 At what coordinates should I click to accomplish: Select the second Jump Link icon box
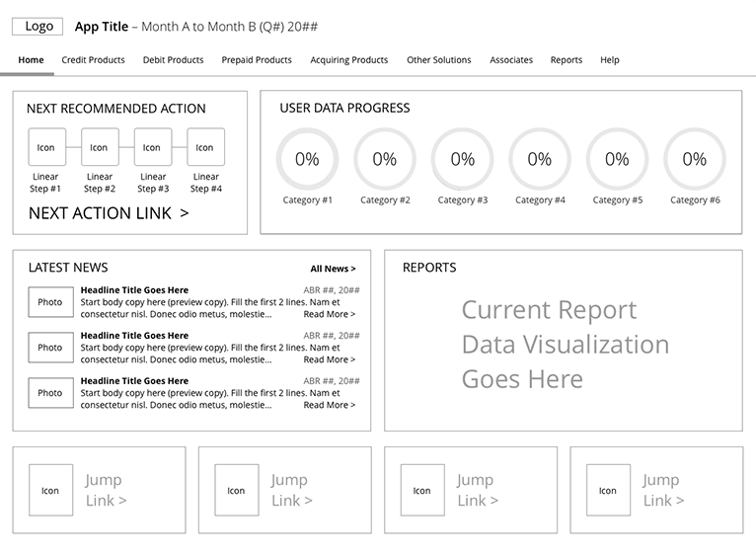(236, 490)
